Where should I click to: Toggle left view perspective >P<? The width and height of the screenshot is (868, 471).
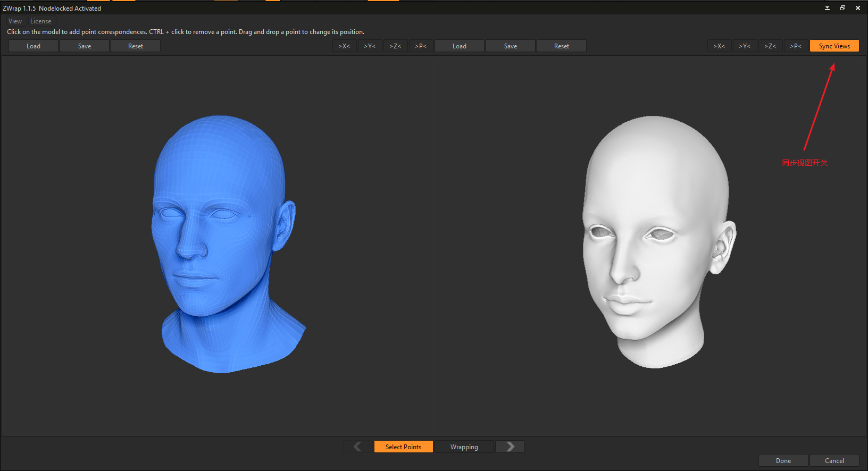(x=421, y=46)
